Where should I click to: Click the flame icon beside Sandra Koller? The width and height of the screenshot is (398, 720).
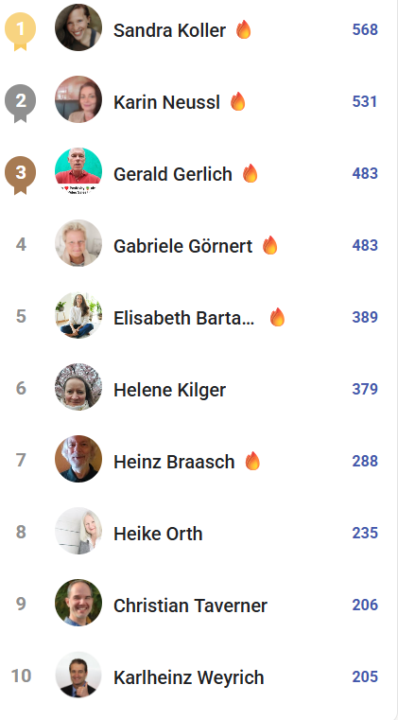(x=244, y=30)
